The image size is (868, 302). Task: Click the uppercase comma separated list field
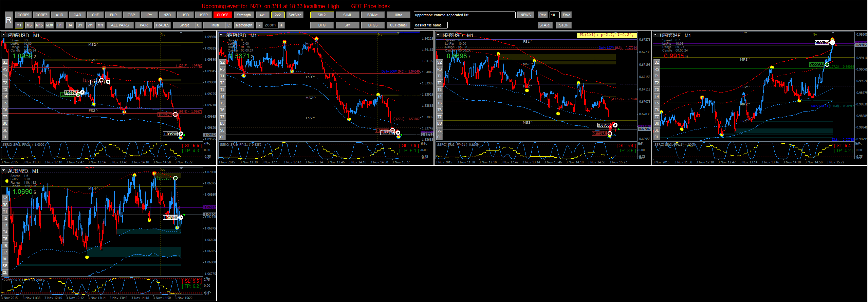pyautogui.click(x=464, y=15)
